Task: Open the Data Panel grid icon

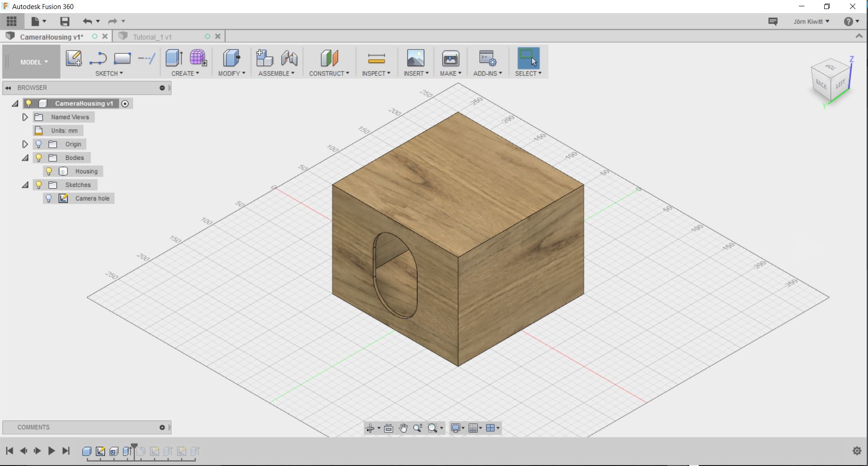Action: (12, 21)
